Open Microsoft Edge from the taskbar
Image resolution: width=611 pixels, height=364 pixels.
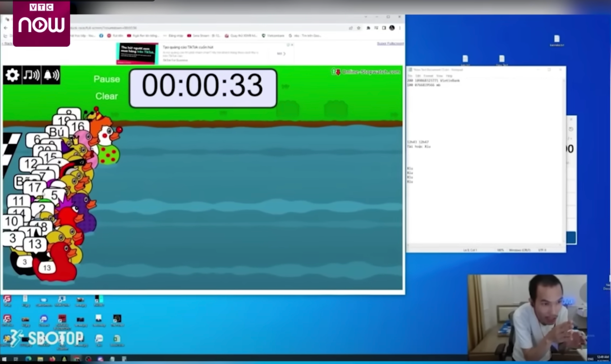click(x=28, y=359)
